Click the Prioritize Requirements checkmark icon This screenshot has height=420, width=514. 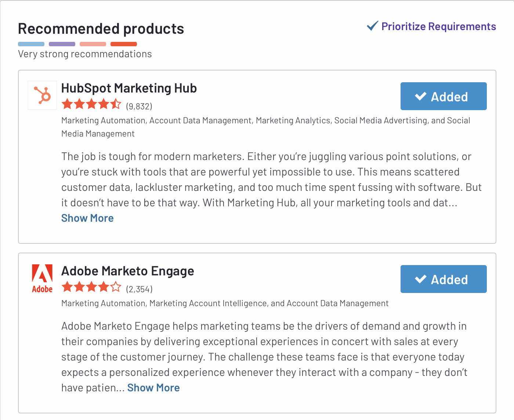[x=373, y=26]
